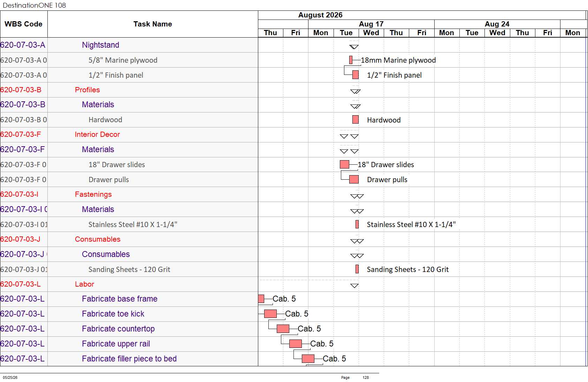Click the Fabricate filler piece Gantt bar
588x382 pixels.
click(308, 359)
